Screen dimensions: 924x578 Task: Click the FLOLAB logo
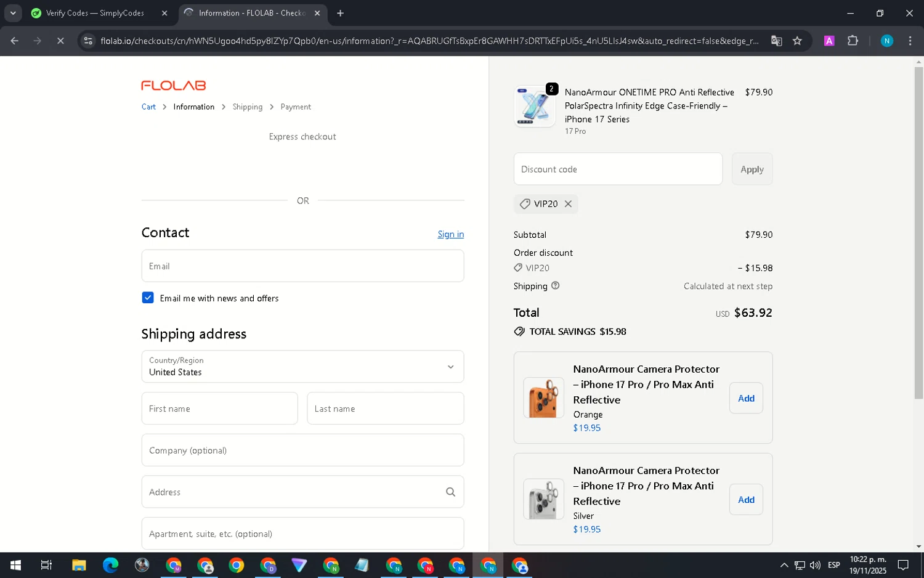[174, 86]
